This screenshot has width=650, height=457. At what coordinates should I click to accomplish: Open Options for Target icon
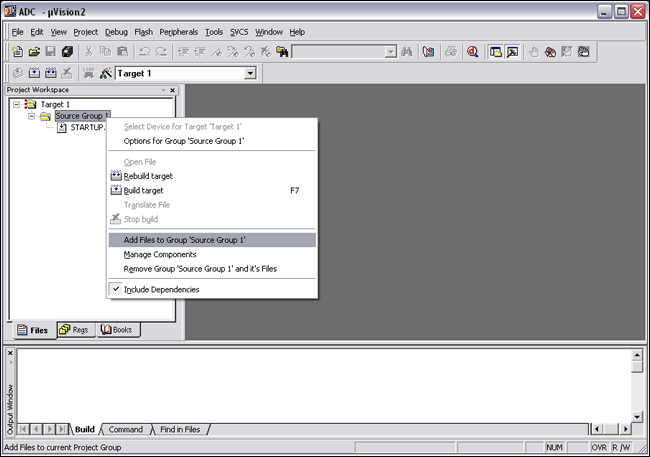click(x=105, y=74)
